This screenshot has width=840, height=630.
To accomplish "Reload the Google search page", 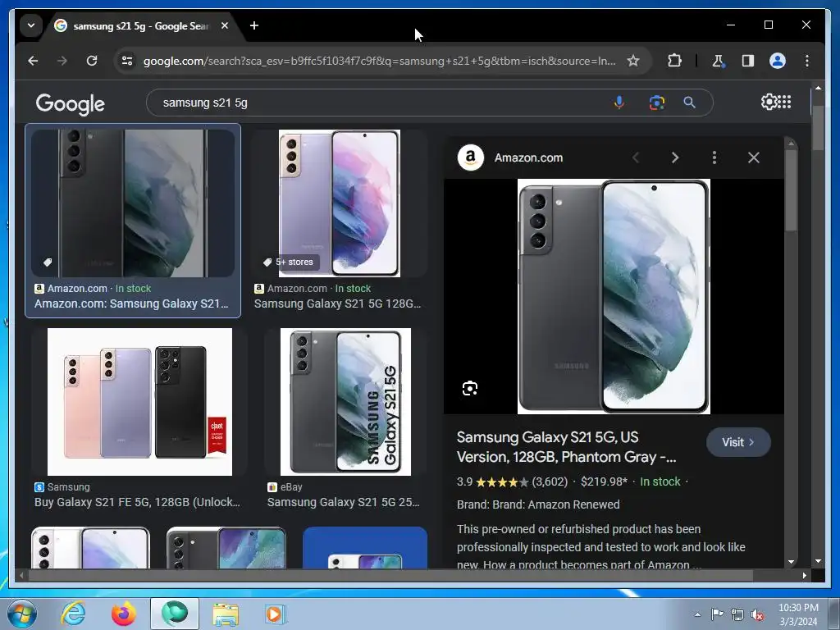I will pyautogui.click(x=92, y=61).
